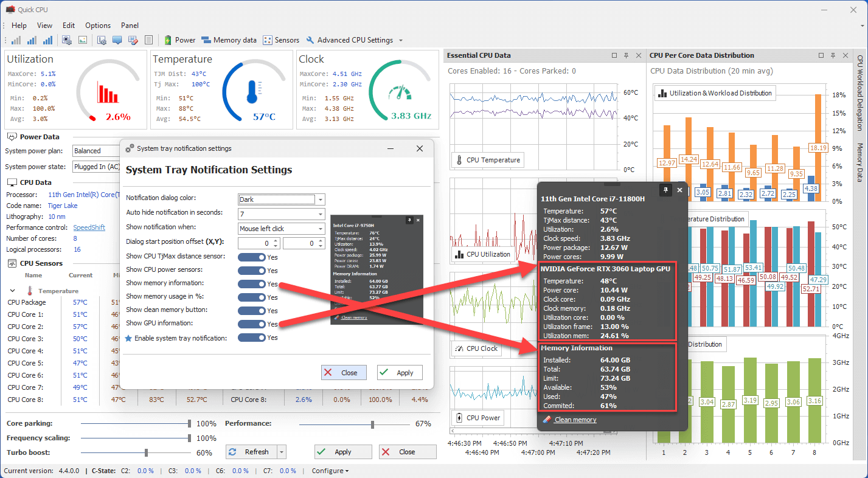Pin the system tray popup
The image size is (868, 478).
[x=665, y=190]
